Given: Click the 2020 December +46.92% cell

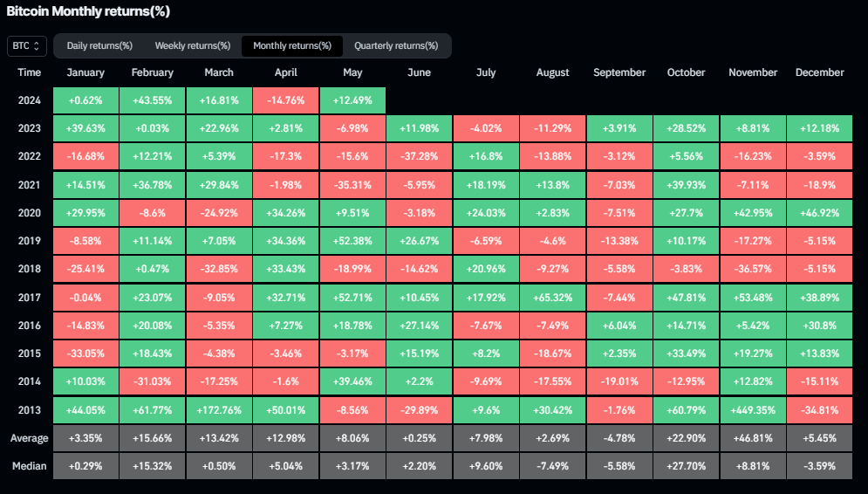Looking at the screenshot, I should pos(819,213).
